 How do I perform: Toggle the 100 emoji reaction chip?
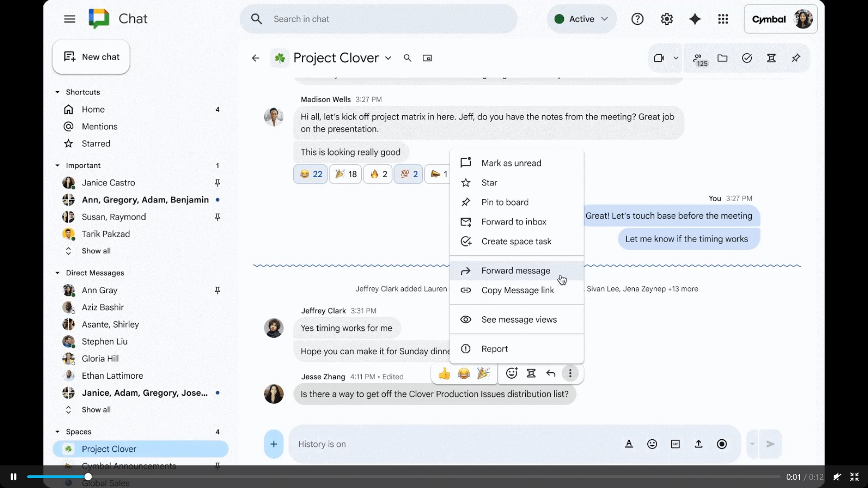point(408,174)
